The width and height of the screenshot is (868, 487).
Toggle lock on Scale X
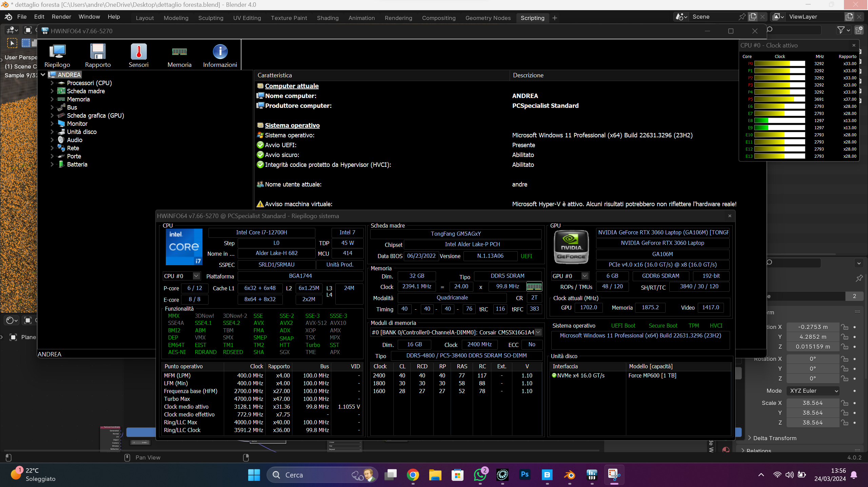point(845,403)
